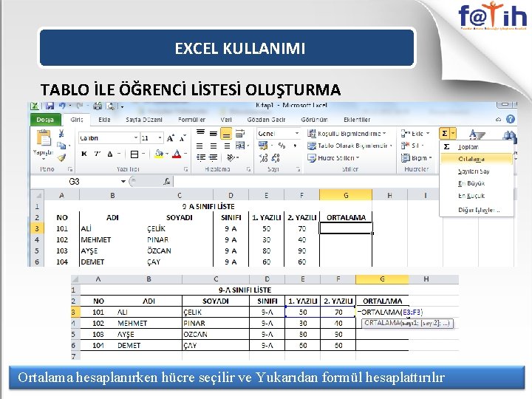Click the increase decimal icon
The height and width of the screenshot is (399, 532).
point(263,158)
